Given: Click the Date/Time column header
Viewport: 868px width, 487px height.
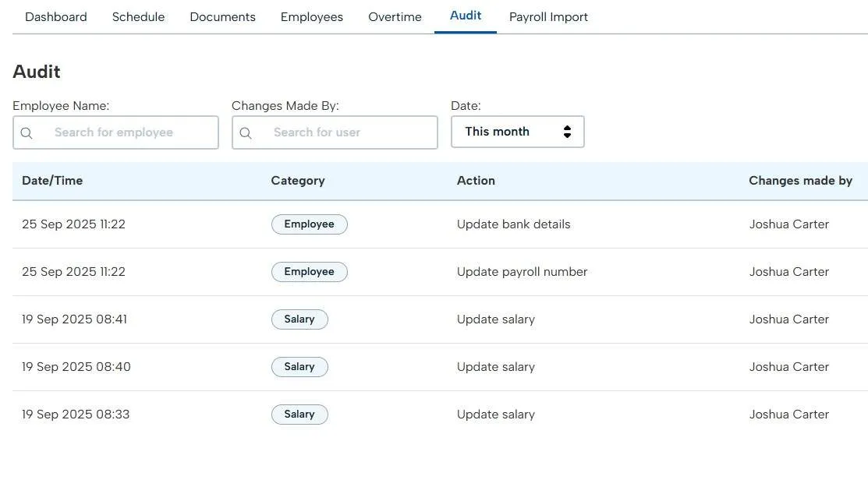Looking at the screenshot, I should pos(52,181).
